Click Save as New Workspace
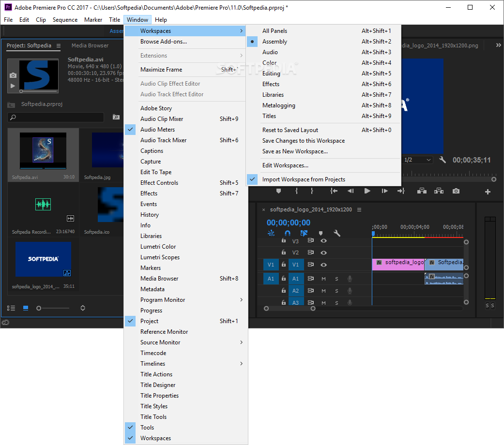504x445 pixels. click(x=324, y=151)
